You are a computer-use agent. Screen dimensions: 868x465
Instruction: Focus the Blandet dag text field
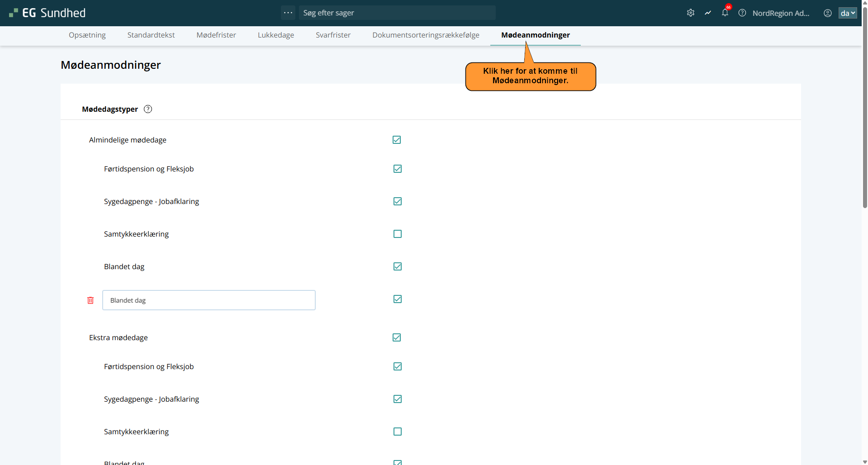pos(209,300)
